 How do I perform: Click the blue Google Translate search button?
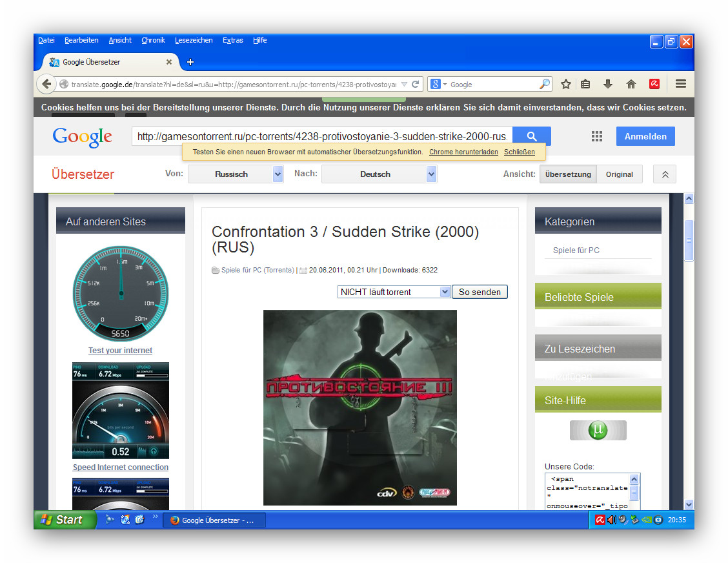click(x=532, y=136)
